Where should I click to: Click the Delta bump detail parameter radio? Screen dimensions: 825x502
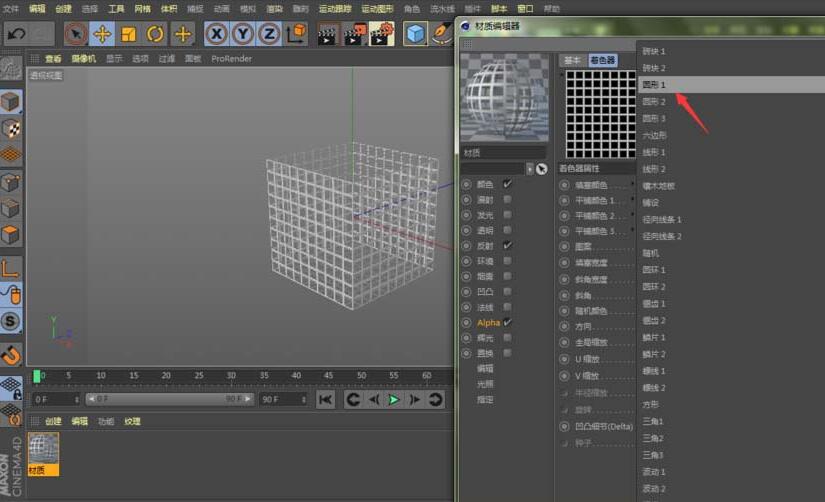tap(564, 426)
